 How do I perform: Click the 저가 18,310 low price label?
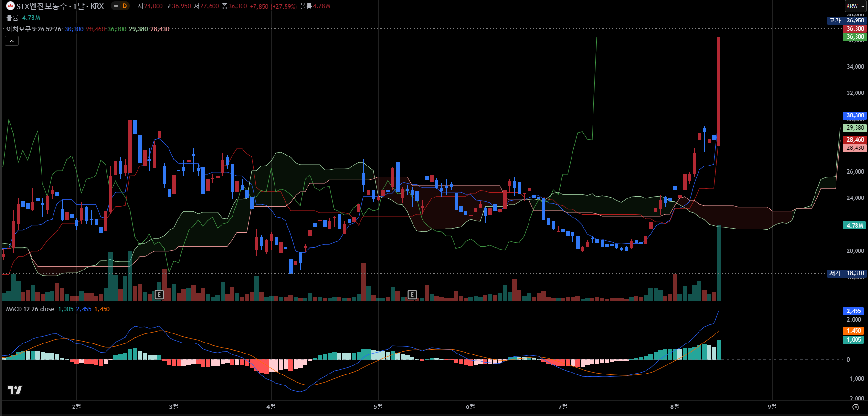(x=847, y=273)
